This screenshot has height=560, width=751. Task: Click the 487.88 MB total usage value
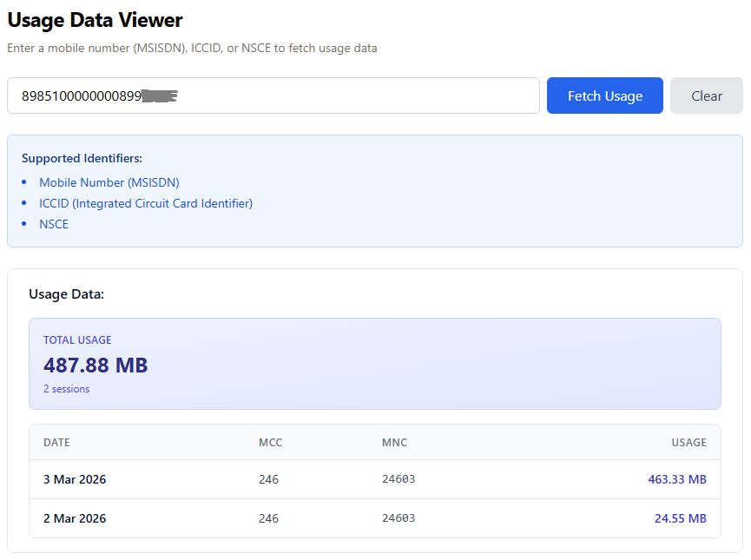coord(96,366)
